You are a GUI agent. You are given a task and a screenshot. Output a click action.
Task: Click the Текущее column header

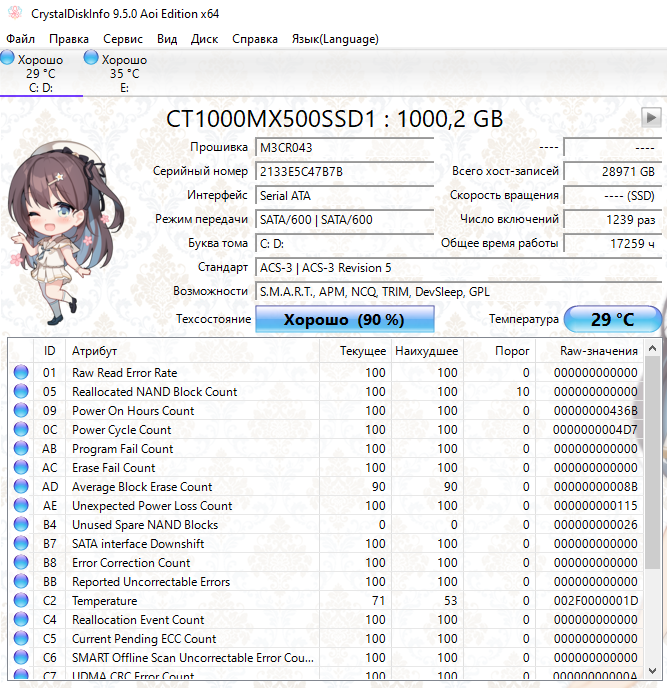click(x=355, y=351)
